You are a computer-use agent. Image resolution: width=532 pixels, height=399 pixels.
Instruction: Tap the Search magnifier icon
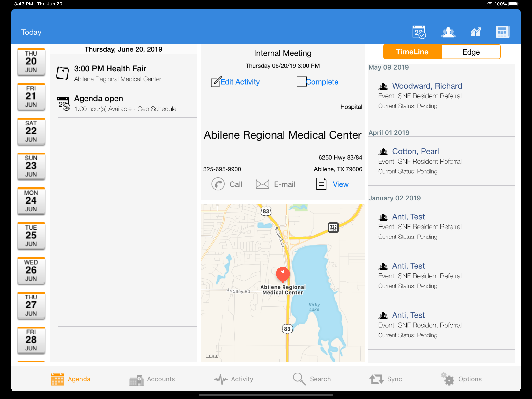299,379
